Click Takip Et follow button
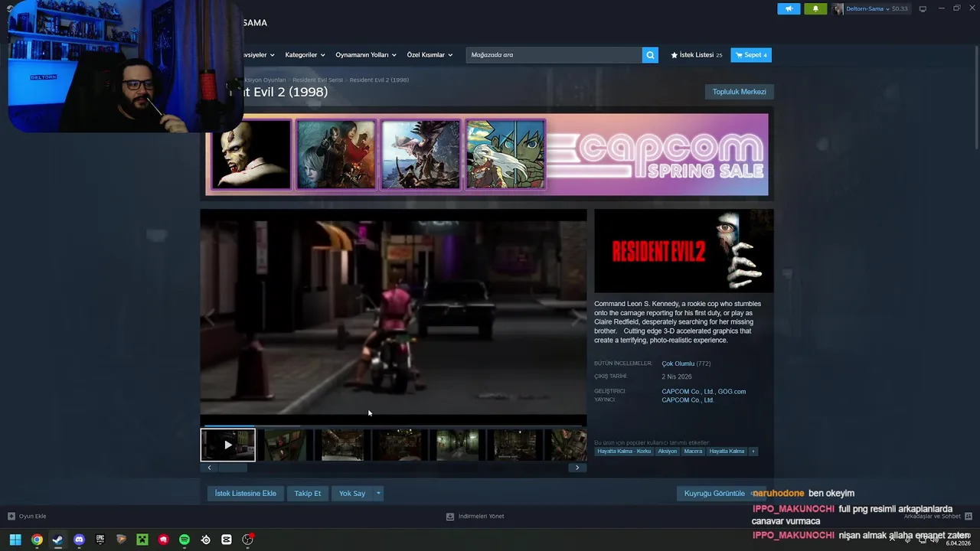Screen dimensions: 980x551 [308, 494]
